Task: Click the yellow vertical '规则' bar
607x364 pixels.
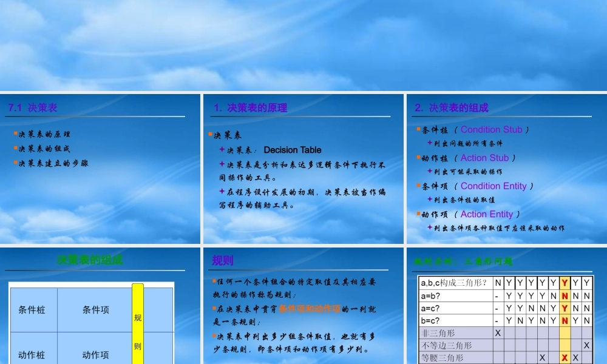Action: [138, 324]
